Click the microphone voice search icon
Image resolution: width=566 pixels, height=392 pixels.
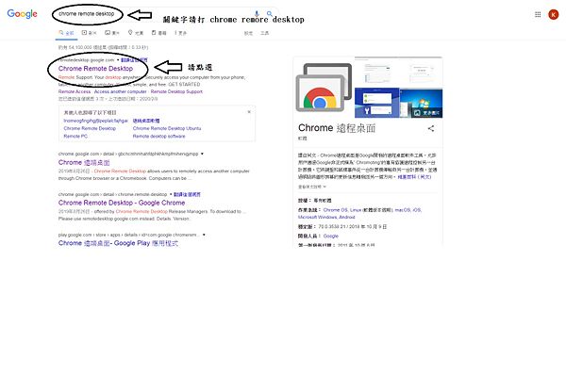click(257, 14)
